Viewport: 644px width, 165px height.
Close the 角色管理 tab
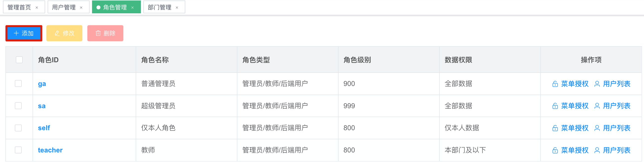pyautogui.click(x=133, y=7)
